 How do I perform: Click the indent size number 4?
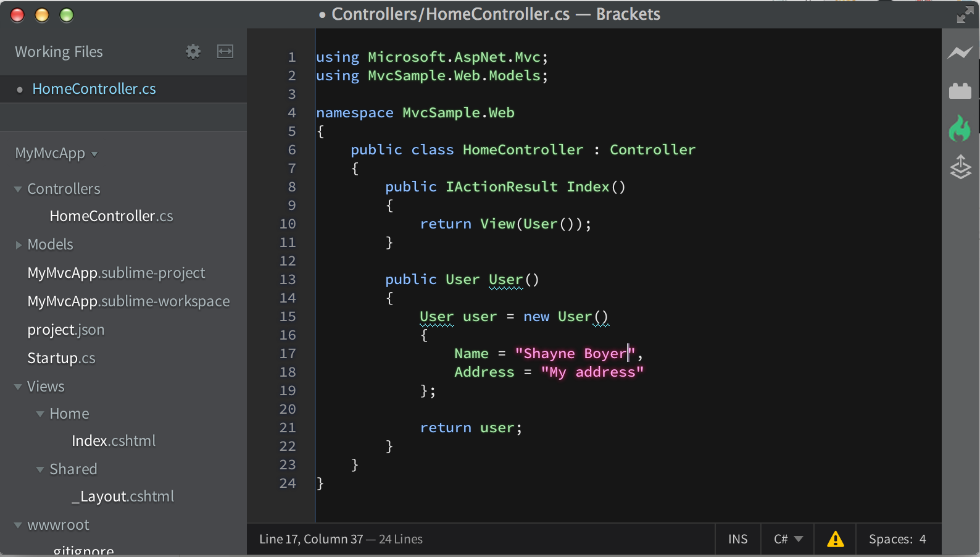coord(923,539)
